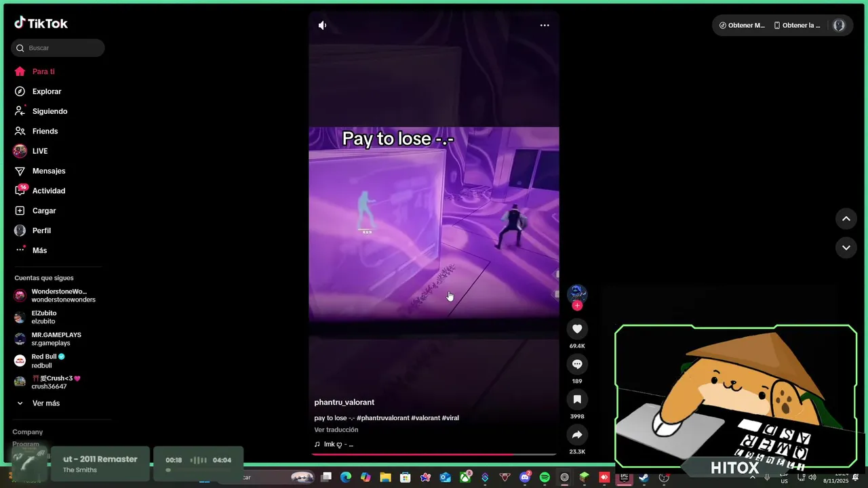
Task: Open the video three-dots options menu
Action: point(545,25)
